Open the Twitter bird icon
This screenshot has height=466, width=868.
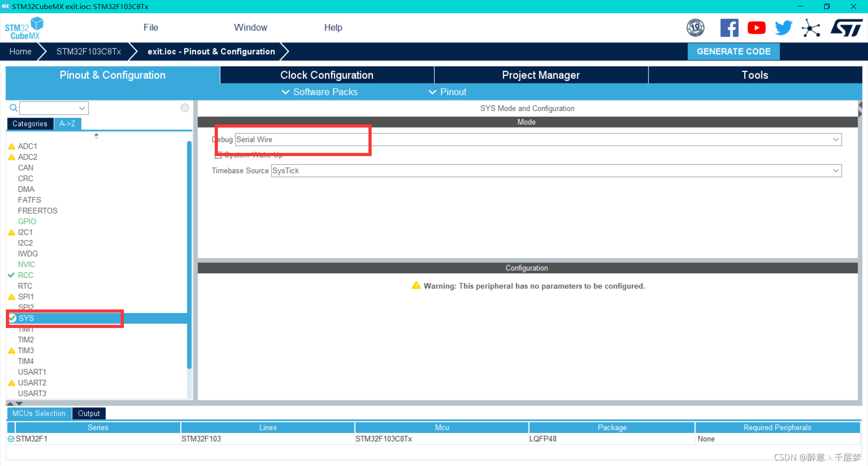pos(783,28)
